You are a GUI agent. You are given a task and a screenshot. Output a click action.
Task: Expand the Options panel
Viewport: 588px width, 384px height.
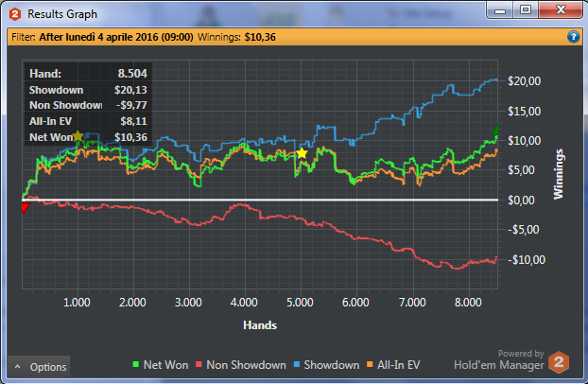(39, 367)
